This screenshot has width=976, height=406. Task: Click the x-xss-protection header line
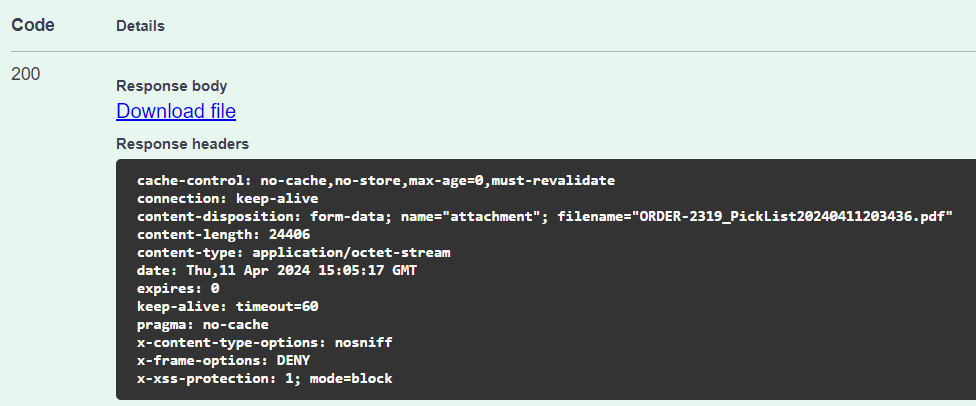click(x=265, y=379)
